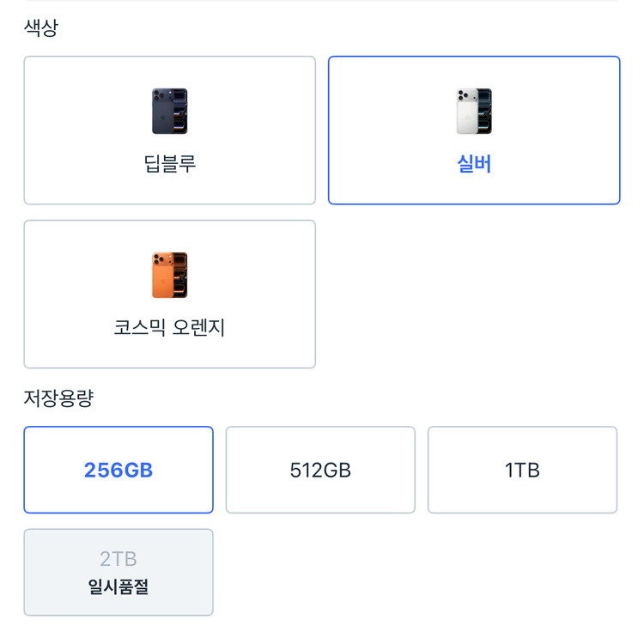The height and width of the screenshot is (644, 644).
Task: Select the dark navy phone thumbnail
Action: [x=170, y=112]
